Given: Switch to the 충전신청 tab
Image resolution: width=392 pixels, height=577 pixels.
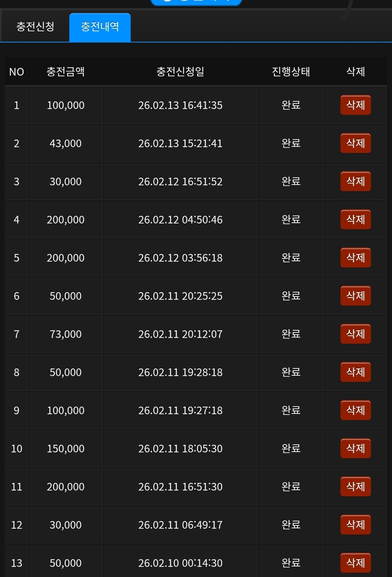Looking at the screenshot, I should pyautogui.click(x=35, y=27).
